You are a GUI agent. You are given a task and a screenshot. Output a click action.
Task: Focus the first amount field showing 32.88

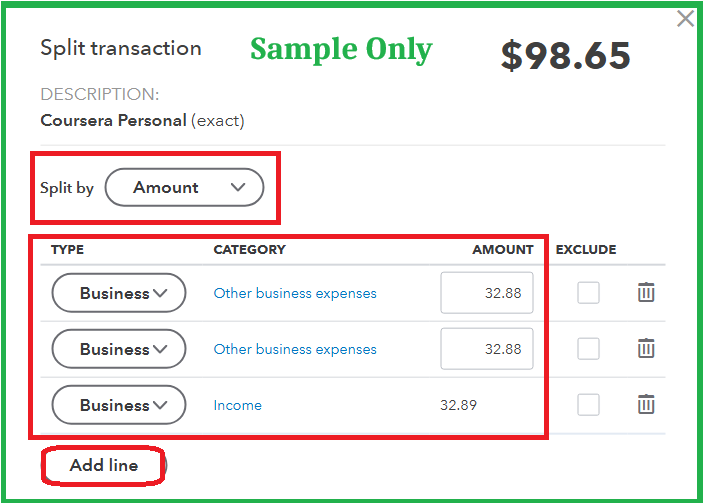tap(487, 293)
